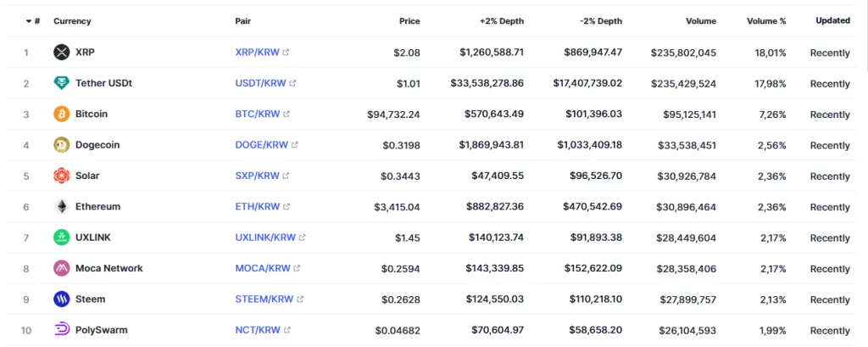The height and width of the screenshot is (347, 868).
Task: Click the Dogecoin logo icon
Action: (x=61, y=145)
